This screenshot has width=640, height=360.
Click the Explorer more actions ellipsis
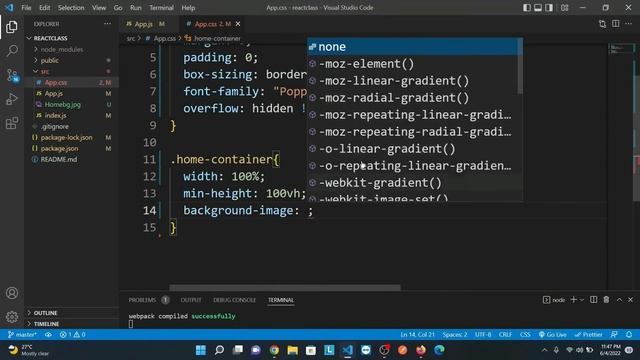click(x=107, y=24)
